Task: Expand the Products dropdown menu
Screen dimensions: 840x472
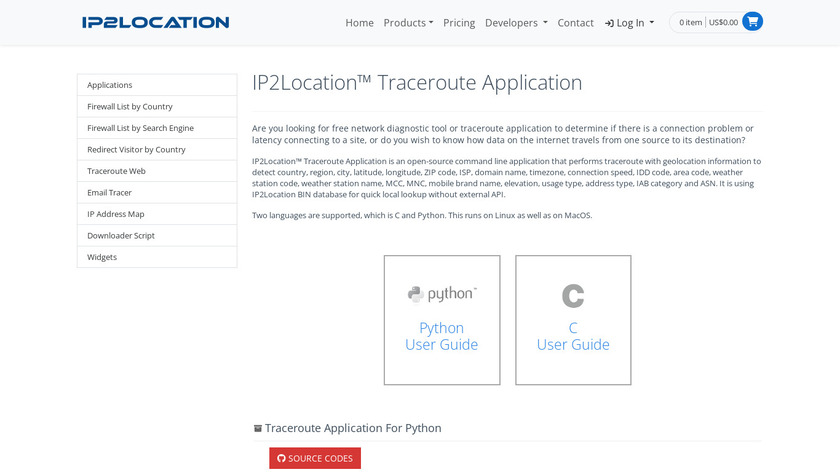Action: 408,23
